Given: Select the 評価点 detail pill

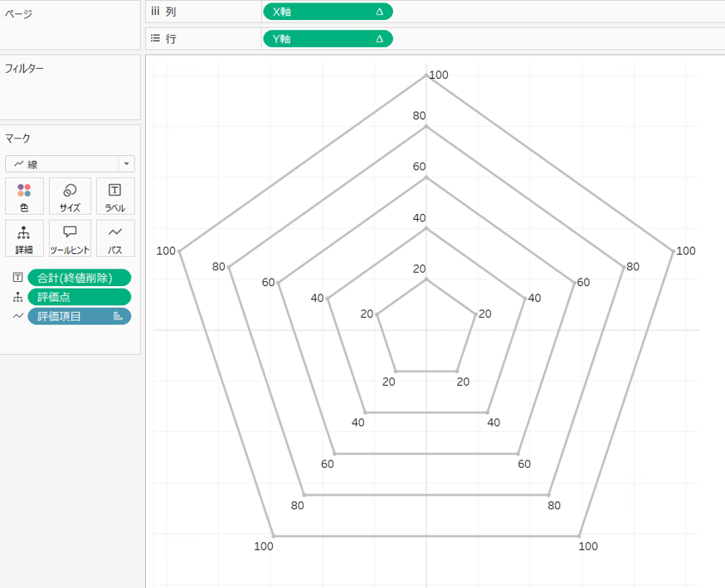Looking at the screenshot, I should tap(79, 297).
